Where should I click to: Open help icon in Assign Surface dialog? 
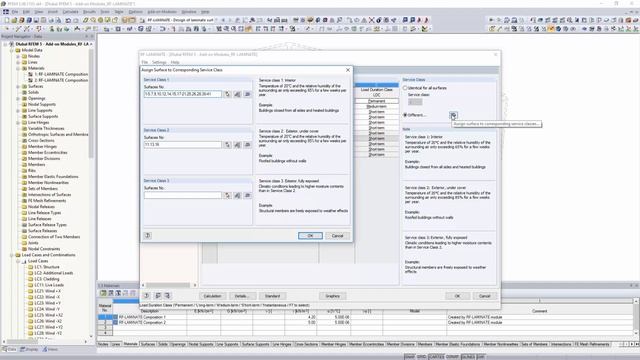[148, 236]
